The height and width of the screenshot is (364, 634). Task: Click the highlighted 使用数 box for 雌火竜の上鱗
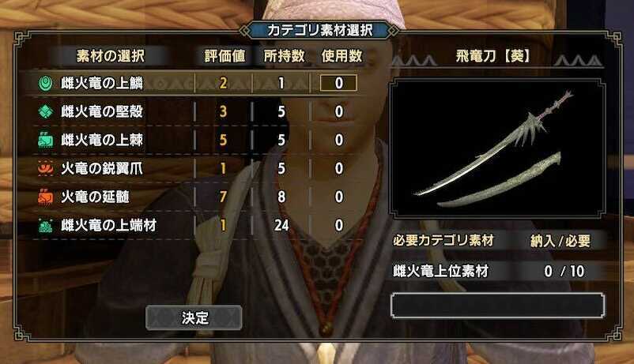[338, 83]
